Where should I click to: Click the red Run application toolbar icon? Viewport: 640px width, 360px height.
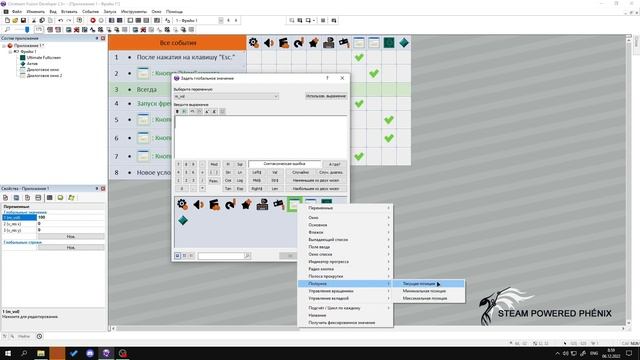pos(93,20)
